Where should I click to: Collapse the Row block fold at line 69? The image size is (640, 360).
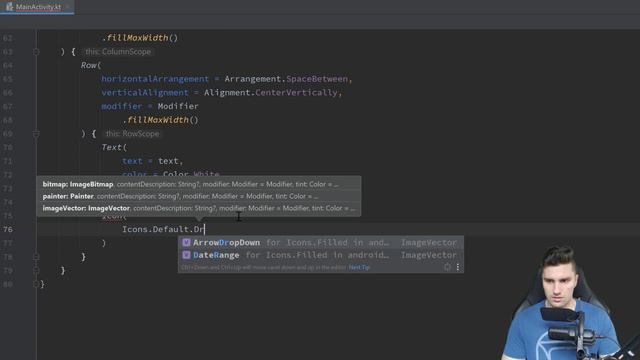coord(36,134)
